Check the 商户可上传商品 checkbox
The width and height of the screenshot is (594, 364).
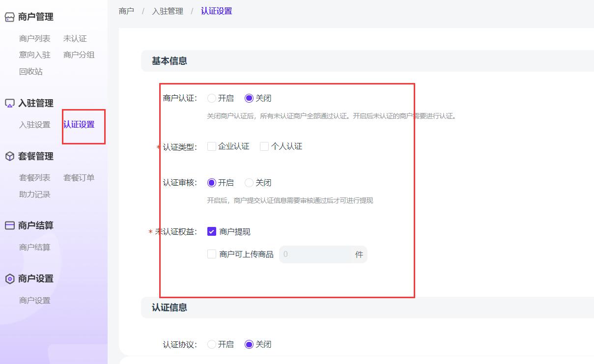pyautogui.click(x=212, y=254)
